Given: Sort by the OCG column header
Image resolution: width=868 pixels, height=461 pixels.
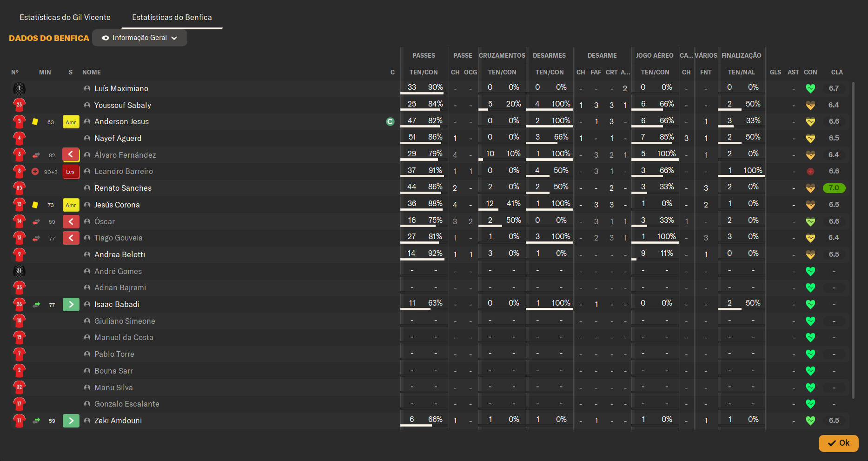Looking at the screenshot, I should click(x=470, y=72).
